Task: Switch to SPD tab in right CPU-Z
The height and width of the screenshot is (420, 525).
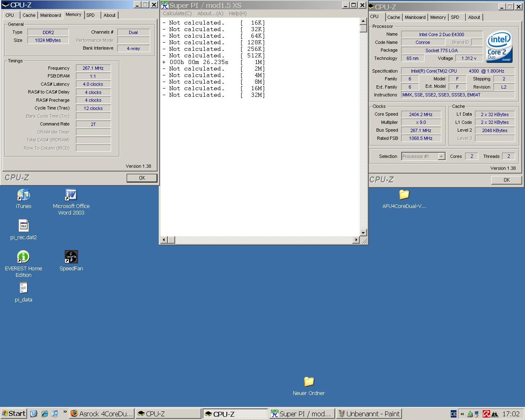Action: click(455, 17)
